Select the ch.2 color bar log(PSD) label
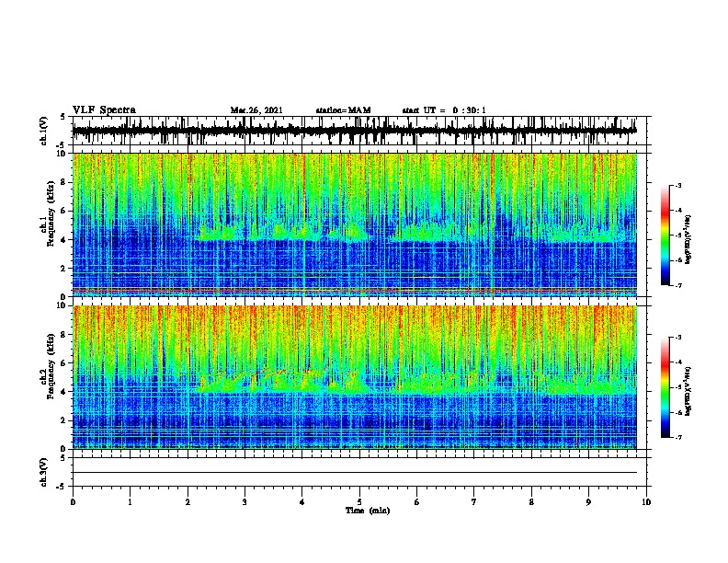 click(688, 392)
